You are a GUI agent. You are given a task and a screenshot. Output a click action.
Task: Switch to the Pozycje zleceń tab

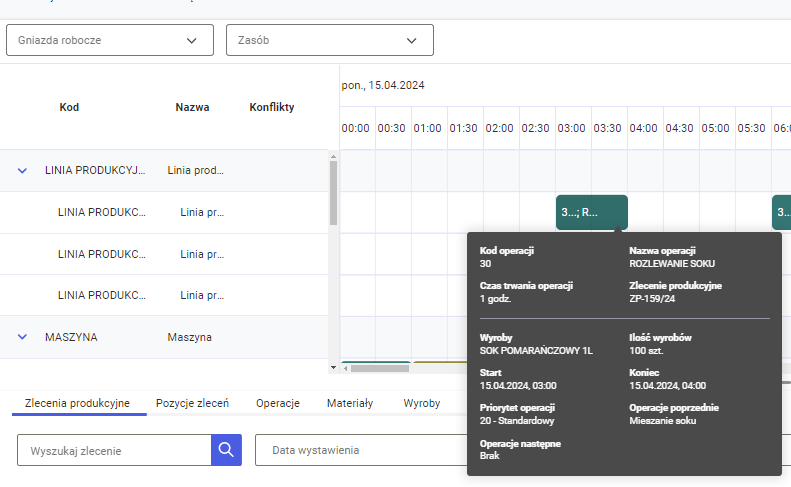pyautogui.click(x=192, y=403)
